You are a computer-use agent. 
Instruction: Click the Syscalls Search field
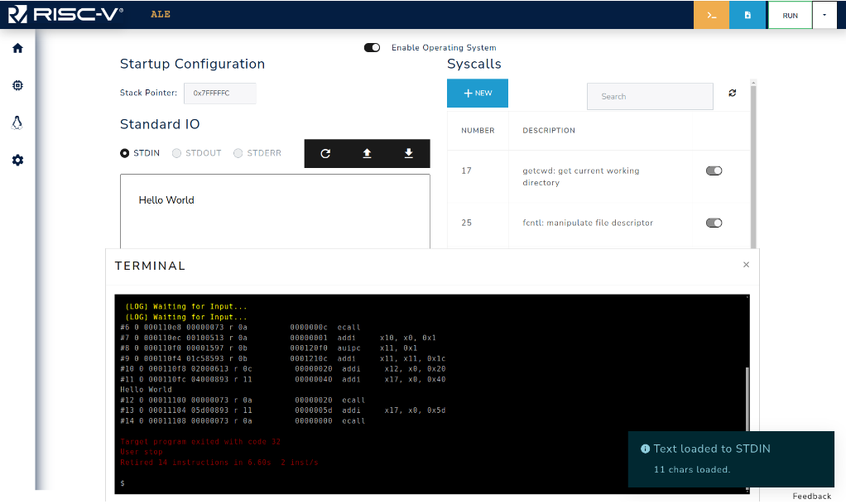(650, 97)
